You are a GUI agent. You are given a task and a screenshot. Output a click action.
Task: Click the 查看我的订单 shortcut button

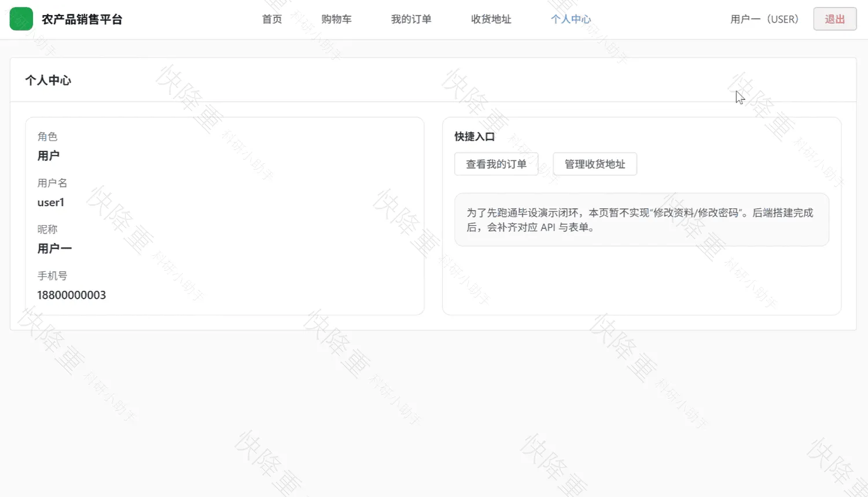(x=496, y=164)
